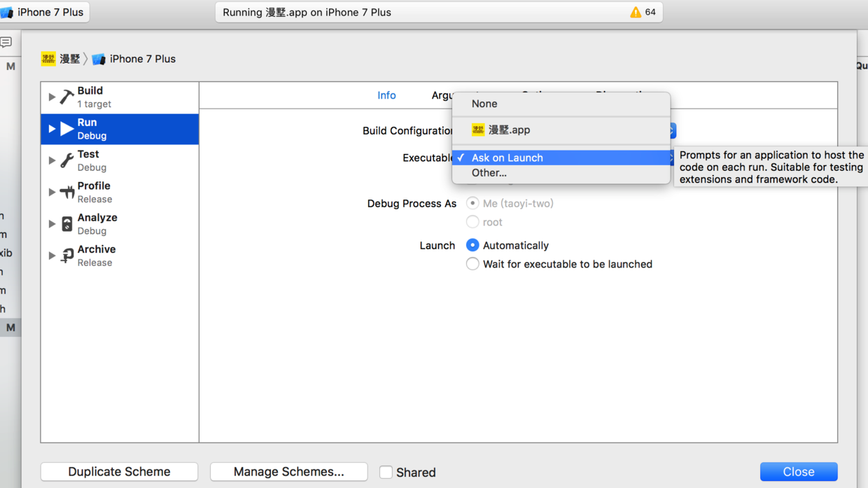
Task: Select Wait for executable to be launched
Action: pos(472,264)
